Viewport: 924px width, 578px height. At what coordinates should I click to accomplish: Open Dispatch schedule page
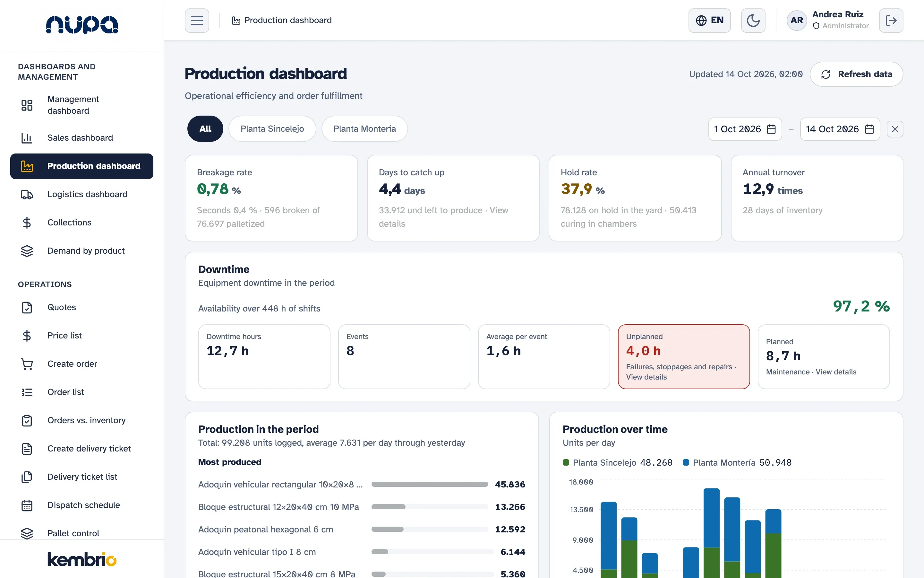82,505
